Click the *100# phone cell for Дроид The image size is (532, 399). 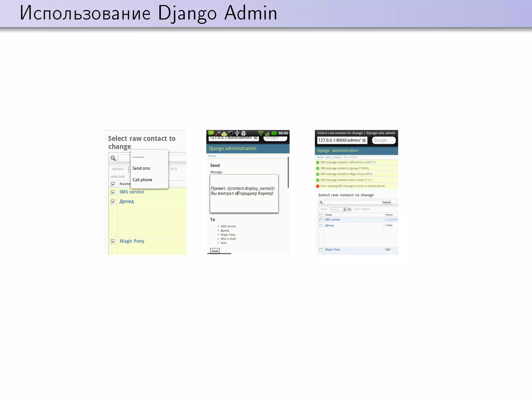pos(389,225)
